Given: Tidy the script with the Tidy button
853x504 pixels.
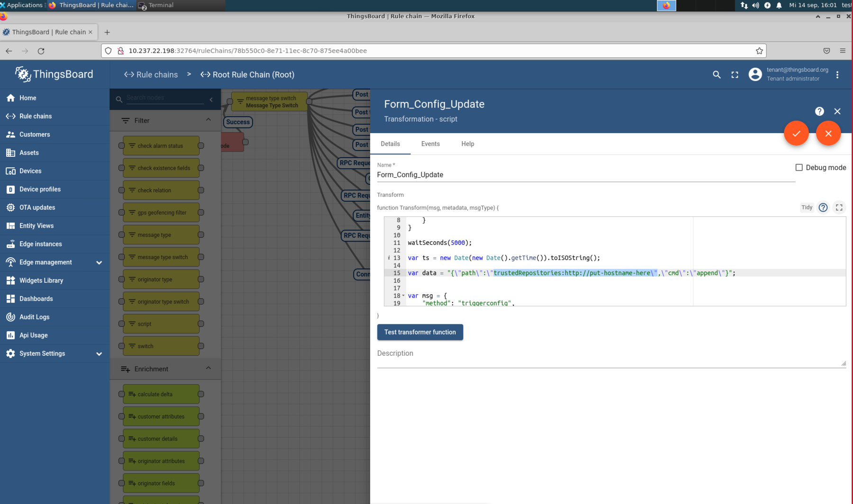Looking at the screenshot, I should point(807,207).
